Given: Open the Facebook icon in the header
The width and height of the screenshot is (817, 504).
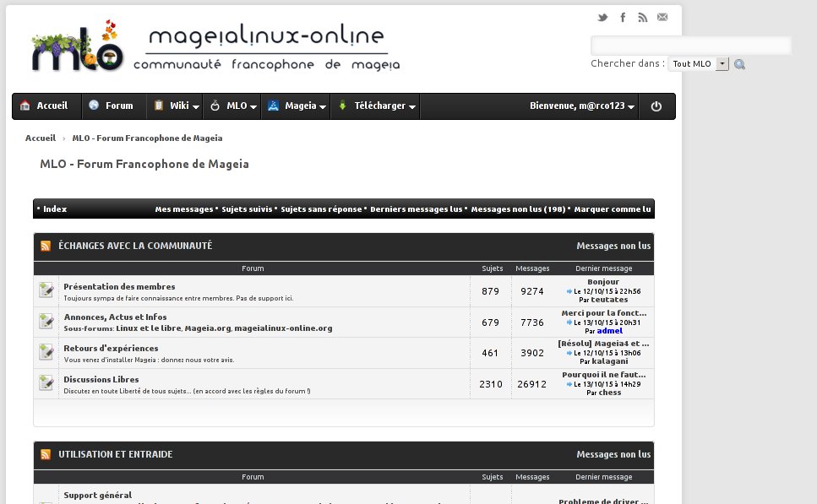Looking at the screenshot, I should [x=623, y=17].
